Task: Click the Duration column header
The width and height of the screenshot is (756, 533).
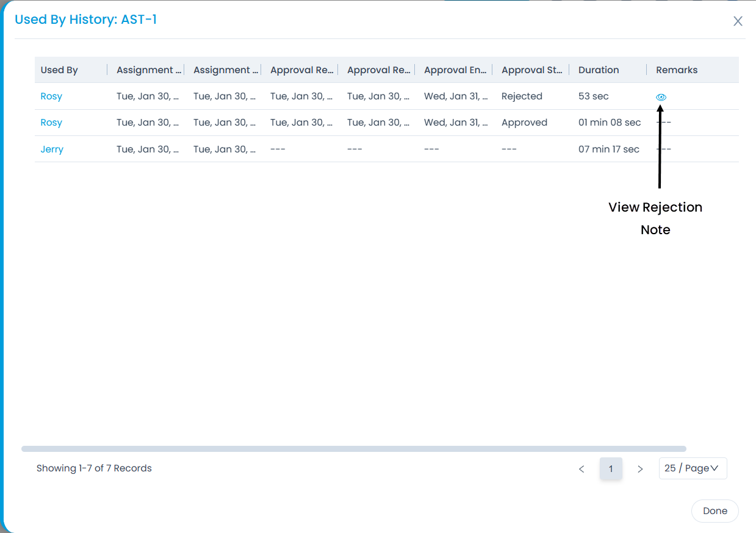Action: pos(599,70)
